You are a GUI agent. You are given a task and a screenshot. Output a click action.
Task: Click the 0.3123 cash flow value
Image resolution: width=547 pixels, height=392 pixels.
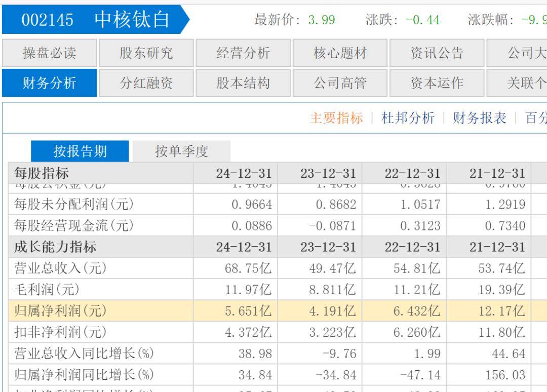click(420, 226)
